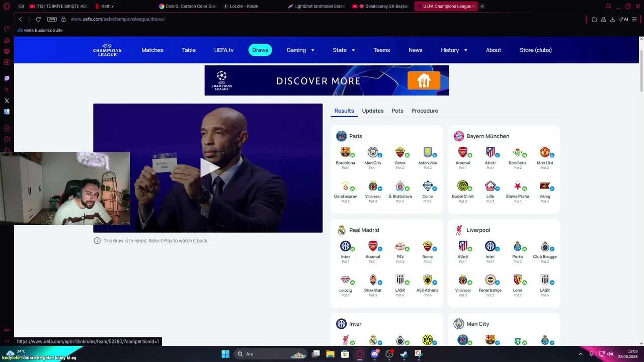
Task: Click the Man City crest under Paris
Action: [372, 152]
